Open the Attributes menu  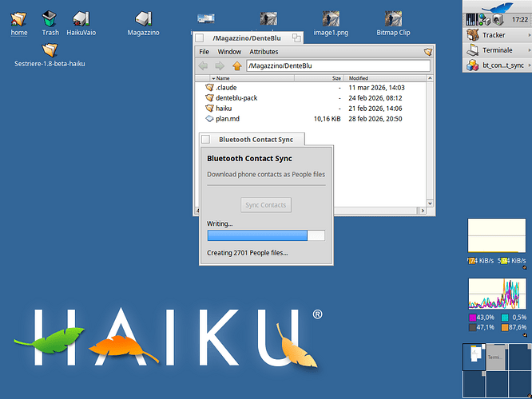pos(264,51)
